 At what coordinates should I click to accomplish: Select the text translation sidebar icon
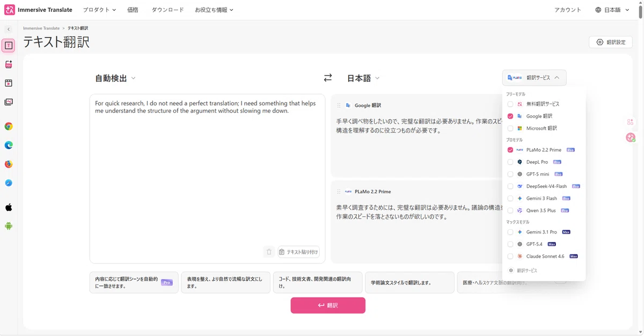coord(9,46)
